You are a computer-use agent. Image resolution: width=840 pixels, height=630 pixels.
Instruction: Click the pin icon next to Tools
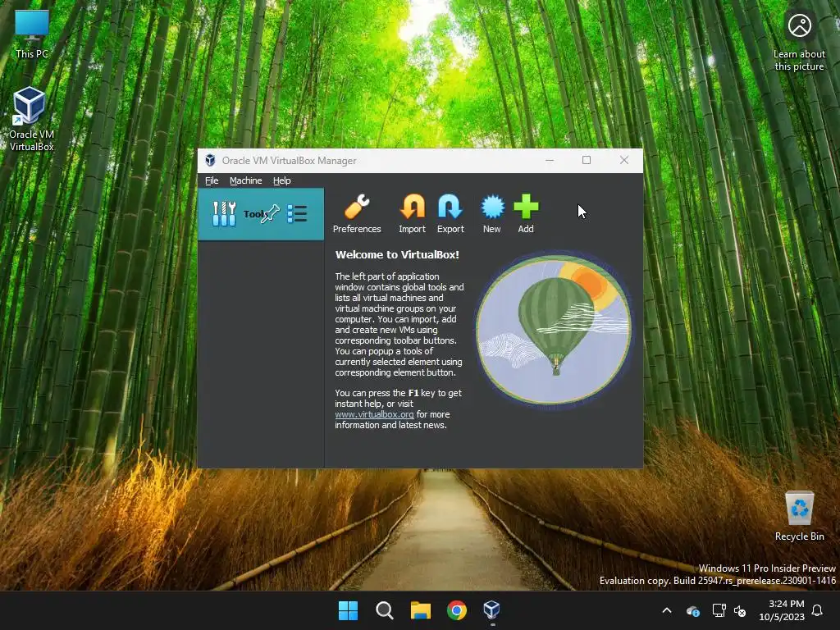[x=271, y=213]
